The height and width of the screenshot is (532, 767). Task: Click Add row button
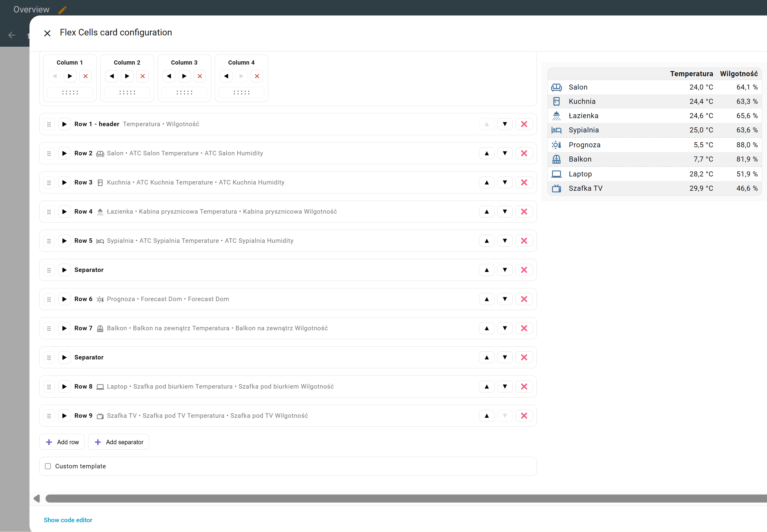pyautogui.click(x=62, y=442)
